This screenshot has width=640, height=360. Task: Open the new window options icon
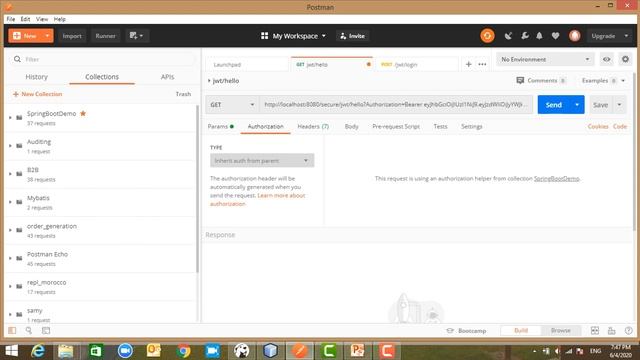click(136, 36)
